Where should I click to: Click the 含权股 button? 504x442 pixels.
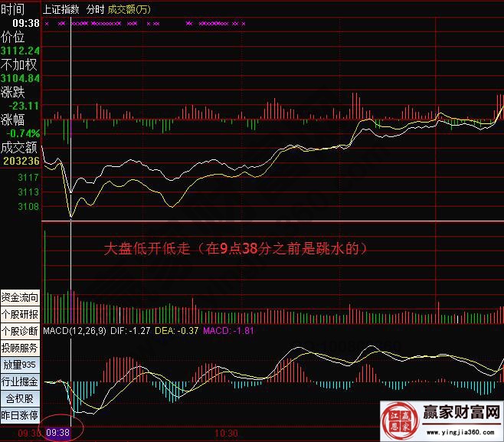click(x=20, y=398)
